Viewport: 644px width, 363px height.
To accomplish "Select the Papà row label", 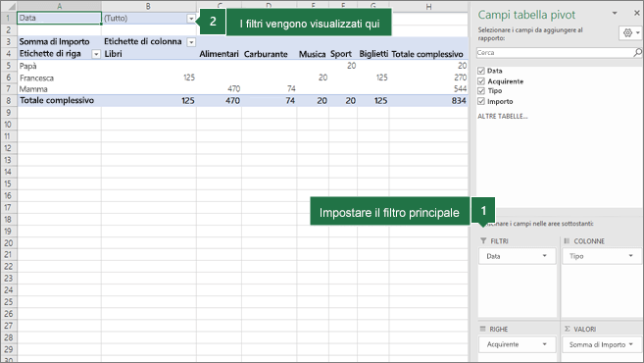I will 60,66.
